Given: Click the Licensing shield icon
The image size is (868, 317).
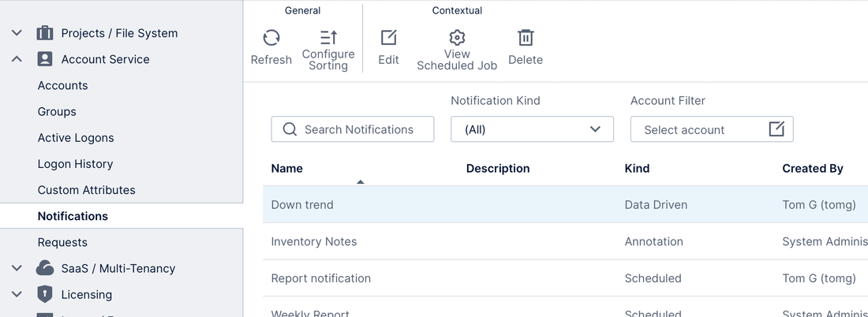Looking at the screenshot, I should pos(45,294).
